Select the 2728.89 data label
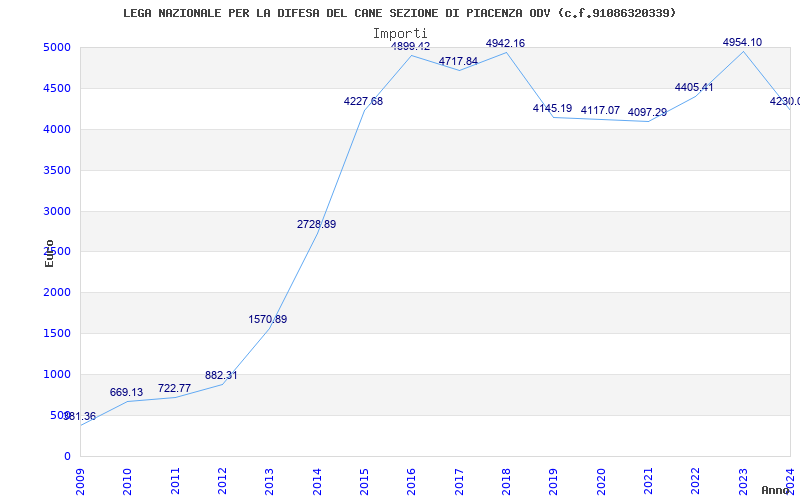The width and height of the screenshot is (800, 500). [317, 224]
